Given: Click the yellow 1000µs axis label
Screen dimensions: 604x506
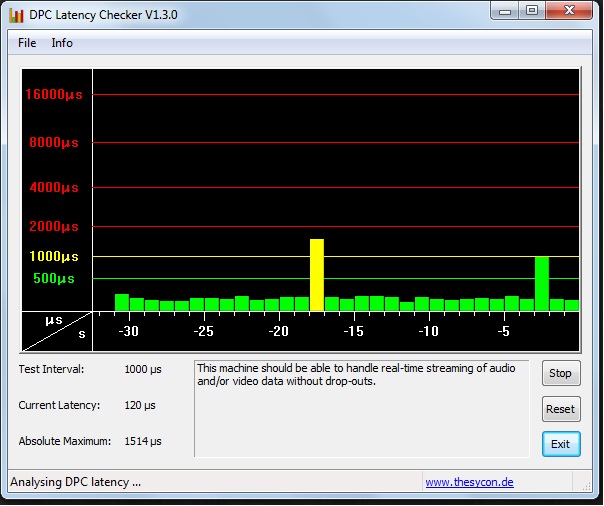Looking at the screenshot, I should [54, 256].
